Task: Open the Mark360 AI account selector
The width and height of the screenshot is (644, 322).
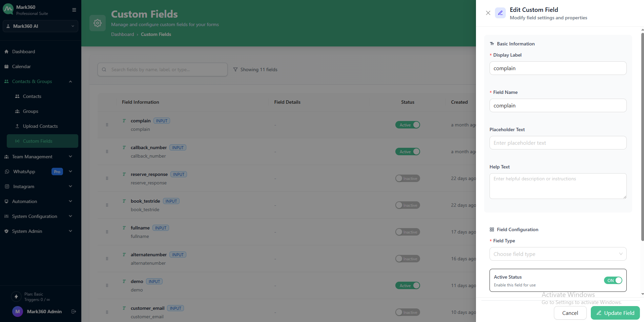Action: [x=40, y=26]
